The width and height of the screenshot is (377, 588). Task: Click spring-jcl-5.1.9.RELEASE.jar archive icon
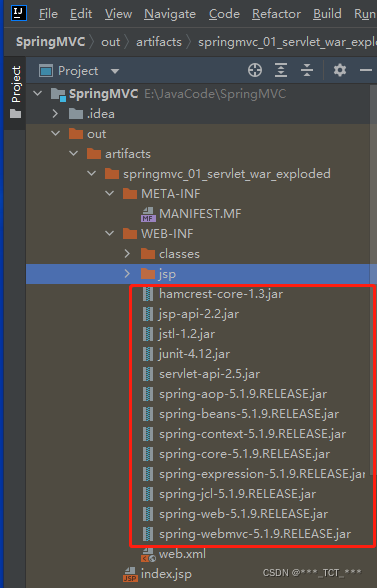point(148,494)
